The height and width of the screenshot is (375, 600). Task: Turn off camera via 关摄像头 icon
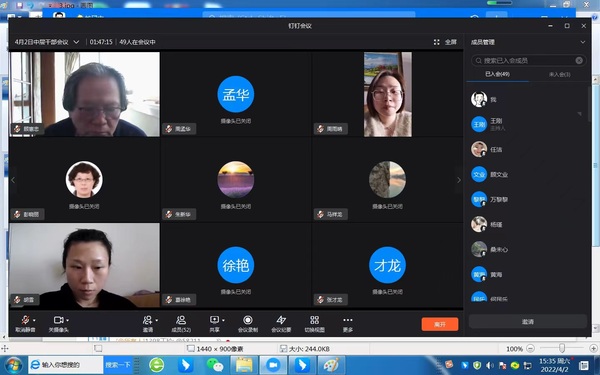[x=58, y=320]
